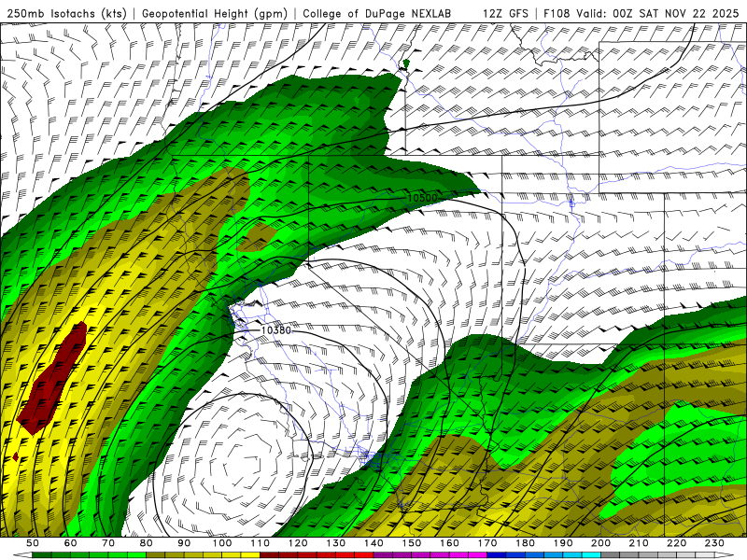Click the 70 value on the color scale
The height and width of the screenshot is (560, 747).
point(108,543)
